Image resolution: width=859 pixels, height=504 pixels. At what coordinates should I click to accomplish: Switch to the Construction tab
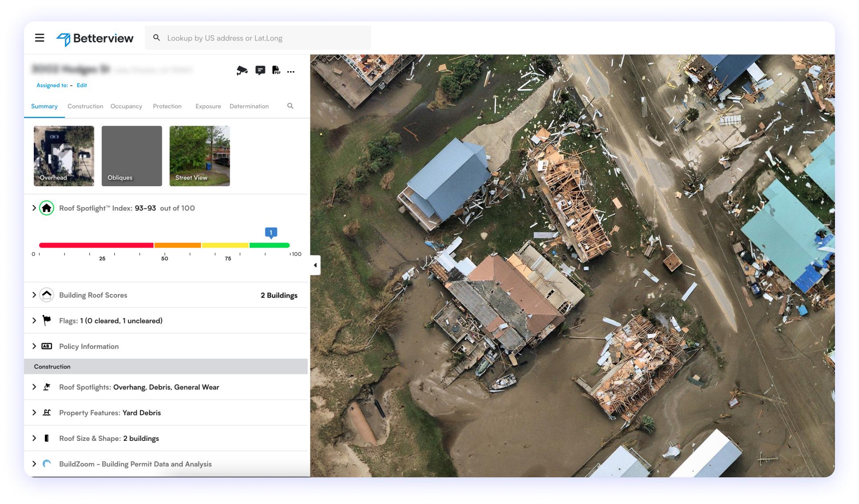(85, 106)
